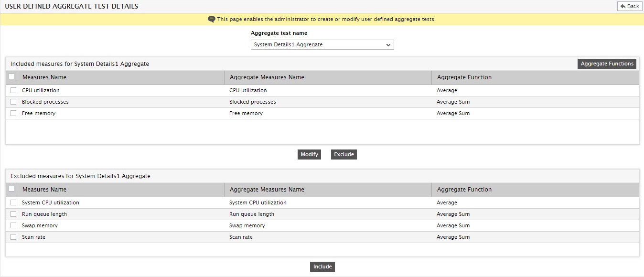Click the Aggregate Function column header in included table
644x277 pixels.
coord(464,77)
